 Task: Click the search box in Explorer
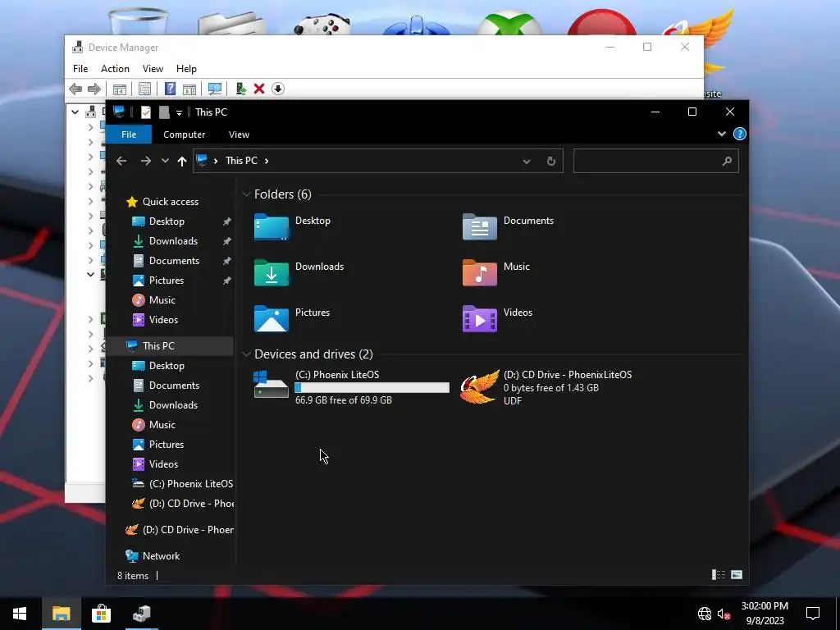(x=655, y=161)
